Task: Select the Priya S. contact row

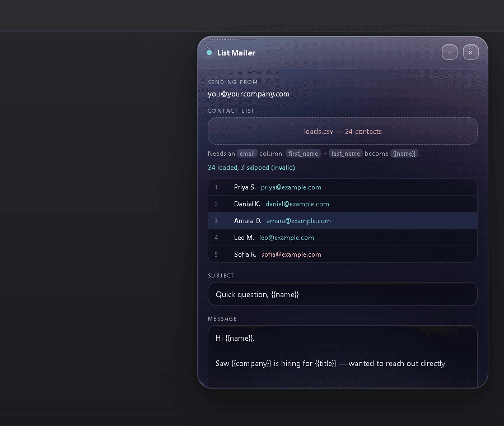Action: pyautogui.click(x=343, y=187)
